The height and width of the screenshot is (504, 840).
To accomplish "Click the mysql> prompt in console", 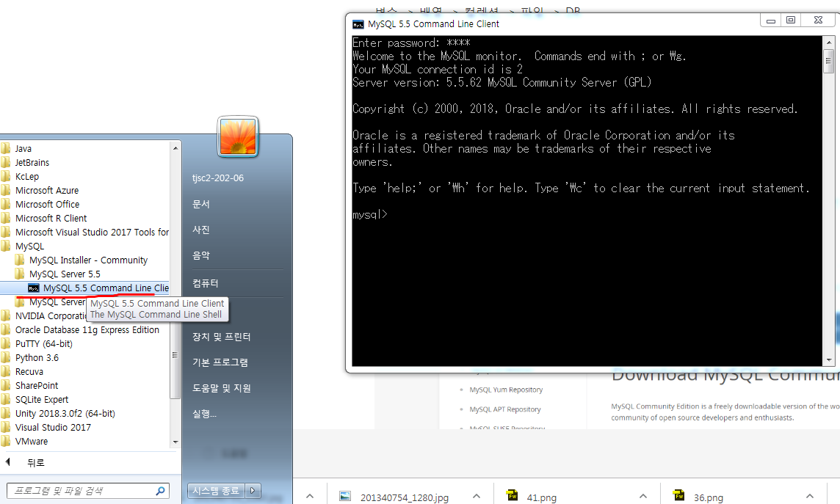I will (369, 214).
